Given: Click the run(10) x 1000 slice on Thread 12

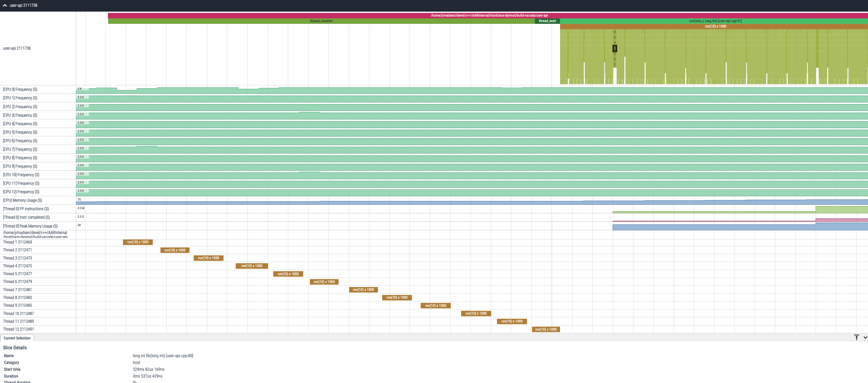Looking at the screenshot, I should (x=546, y=329).
